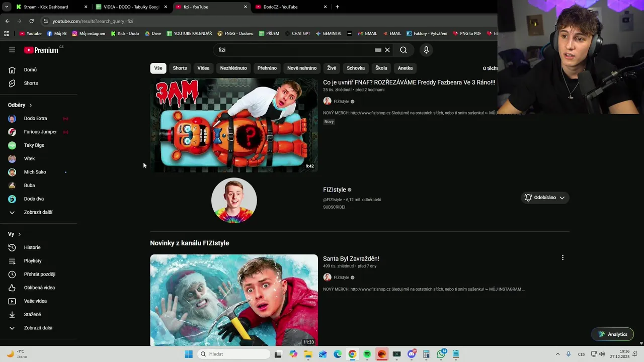Open the YouTube hamburger guide menu
Viewport: 644px width, 362px height.
(12, 50)
